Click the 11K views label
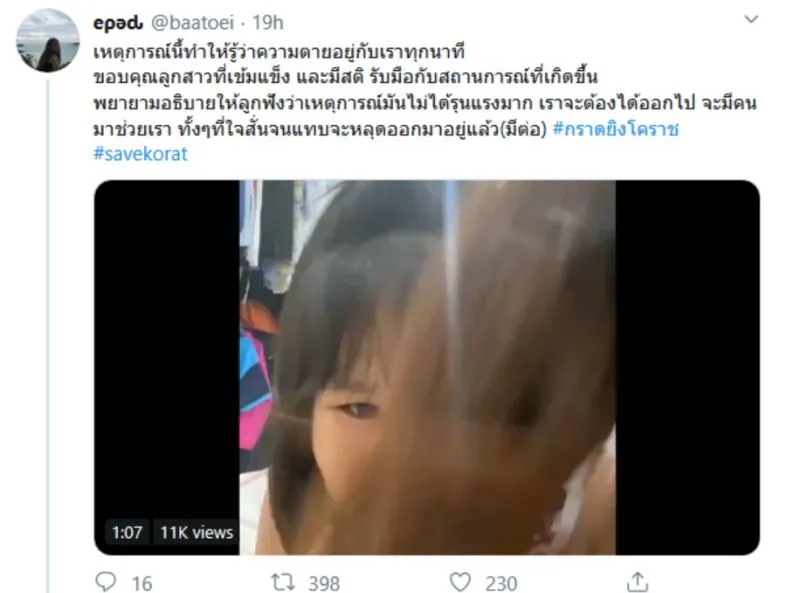The image size is (800, 593). 196,533
